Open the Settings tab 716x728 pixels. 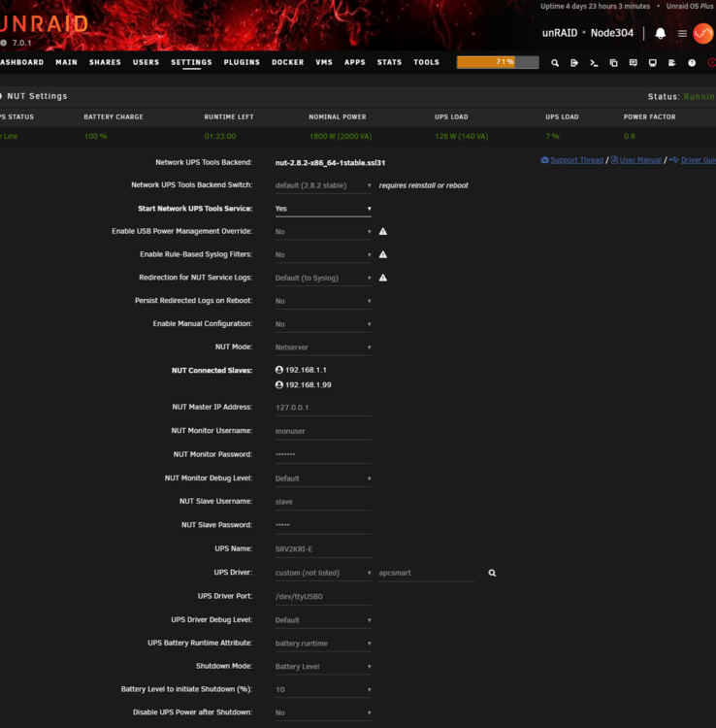tap(191, 62)
